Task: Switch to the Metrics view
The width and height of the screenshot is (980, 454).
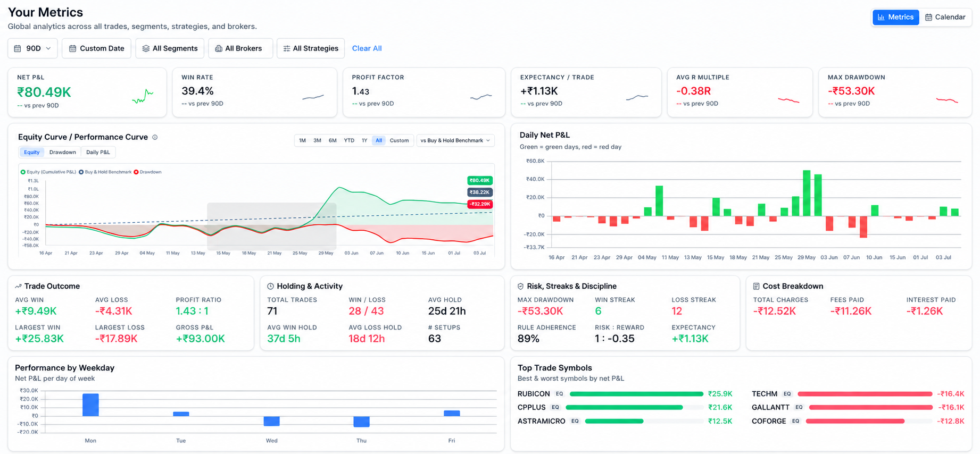Action: tap(895, 17)
